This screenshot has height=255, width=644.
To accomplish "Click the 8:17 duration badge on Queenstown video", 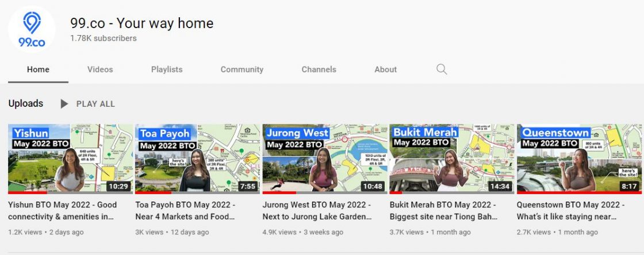I will click(x=629, y=186).
